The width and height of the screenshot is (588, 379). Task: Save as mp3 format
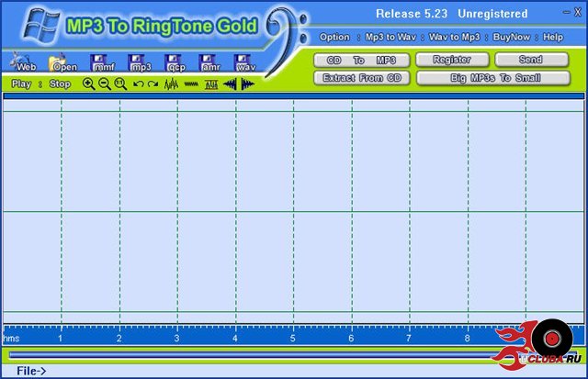tap(140, 62)
